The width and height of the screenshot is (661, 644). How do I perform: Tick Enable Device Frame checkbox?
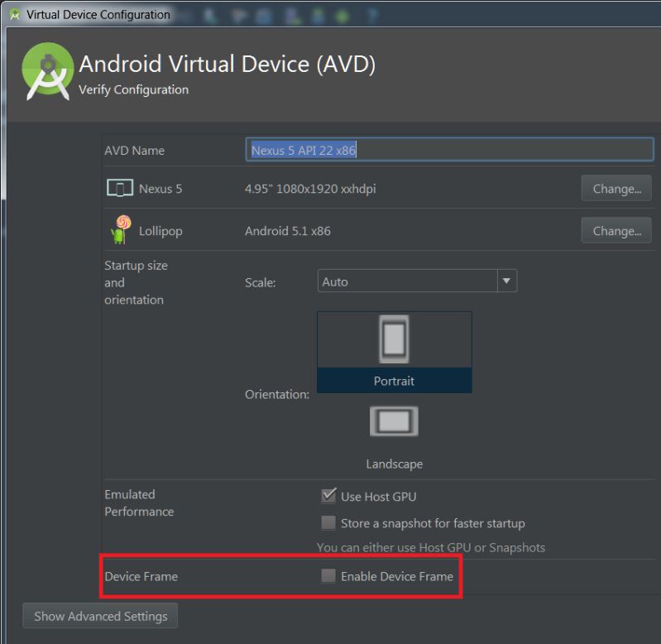[x=328, y=575]
